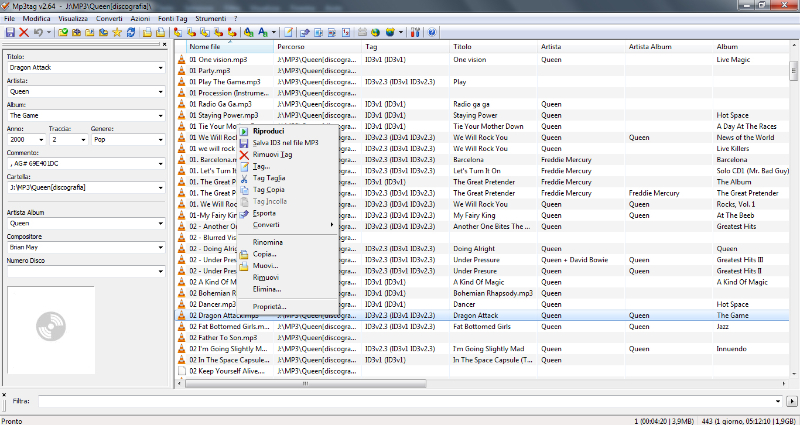The width and height of the screenshot is (800, 425).
Task: Click the yellow star favorites icon
Action: [x=116, y=32]
